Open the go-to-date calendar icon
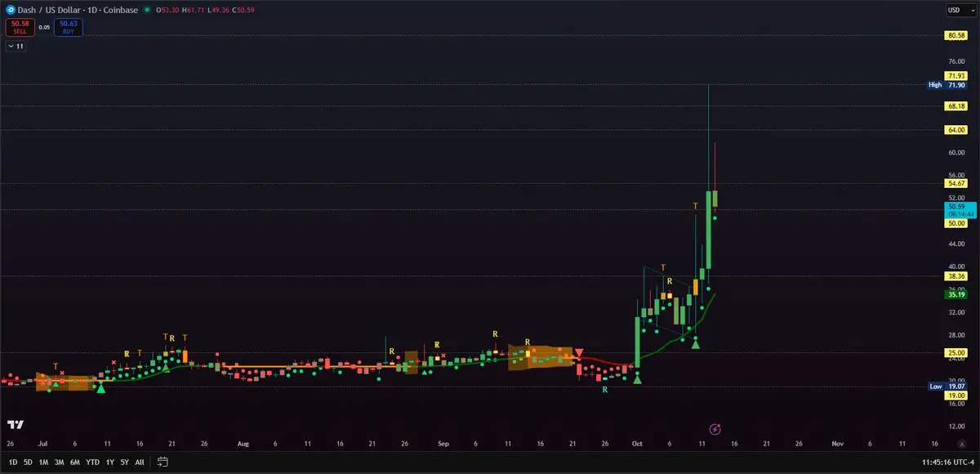Image resolution: width=980 pixels, height=474 pixels. click(x=163, y=462)
